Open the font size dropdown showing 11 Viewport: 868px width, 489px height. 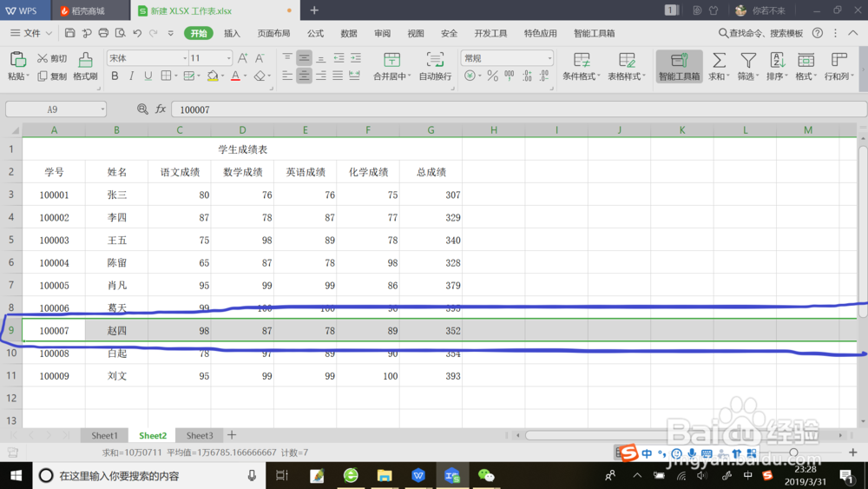tap(228, 58)
